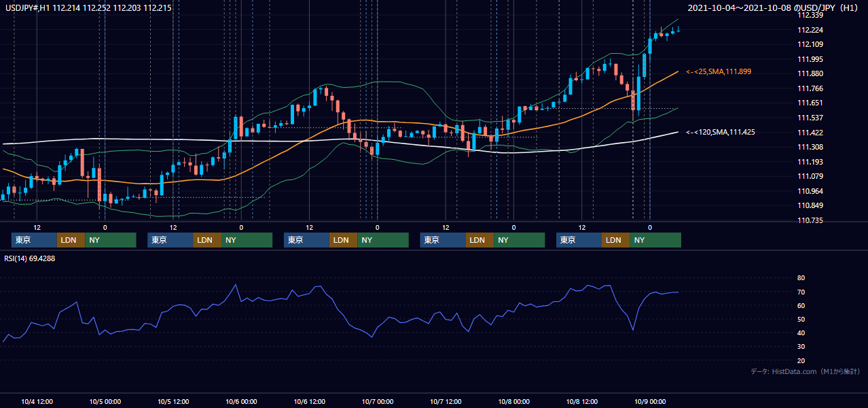Click the 10/6 12:00 time axis label
This screenshot has height=408, width=868.
pyautogui.click(x=309, y=401)
